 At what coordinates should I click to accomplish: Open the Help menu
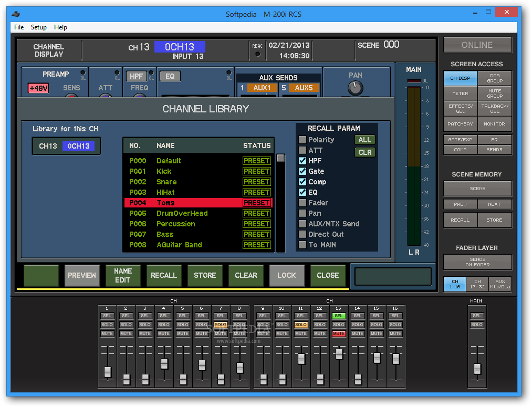coord(60,27)
